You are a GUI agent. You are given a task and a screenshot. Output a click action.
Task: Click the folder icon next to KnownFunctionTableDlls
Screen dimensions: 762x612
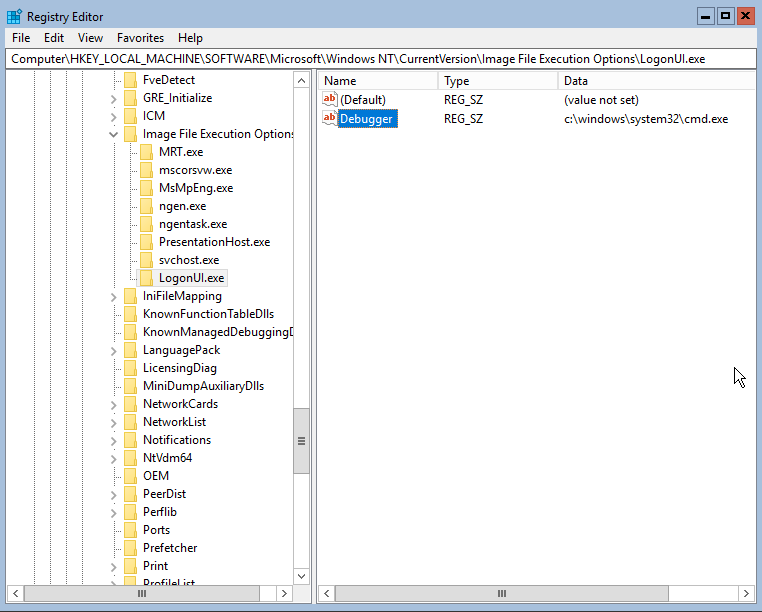[130, 314]
